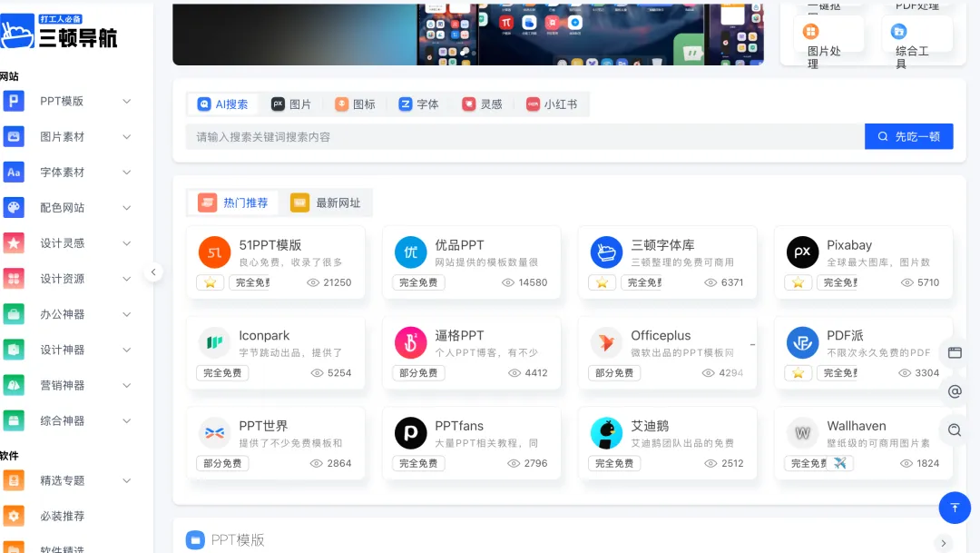Click the back-to-top arrow button
The height and width of the screenshot is (553, 980).
point(955,508)
